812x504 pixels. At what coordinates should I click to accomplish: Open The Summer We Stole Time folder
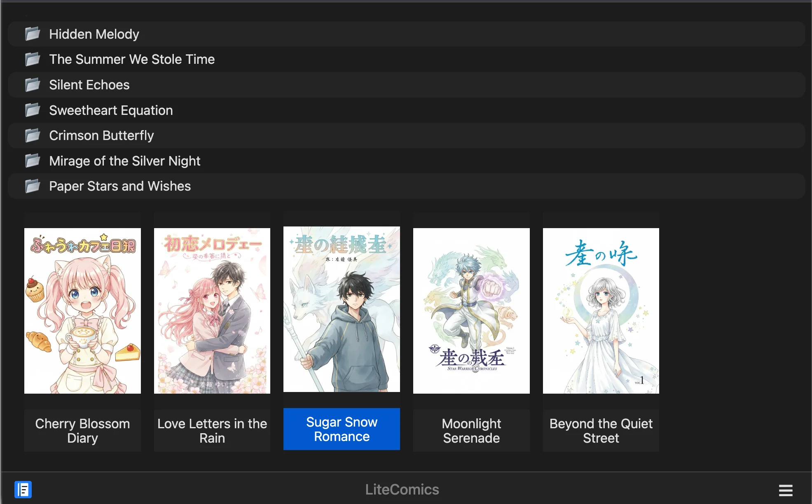132,59
